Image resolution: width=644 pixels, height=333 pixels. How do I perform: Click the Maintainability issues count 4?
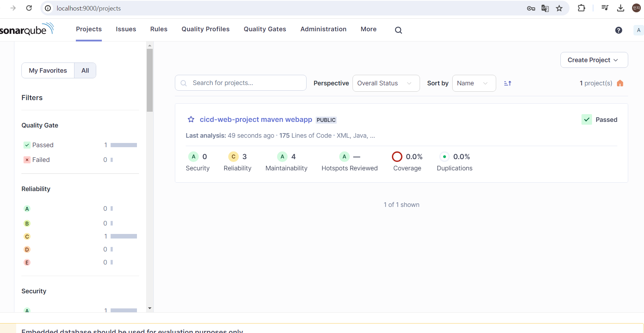[294, 157]
